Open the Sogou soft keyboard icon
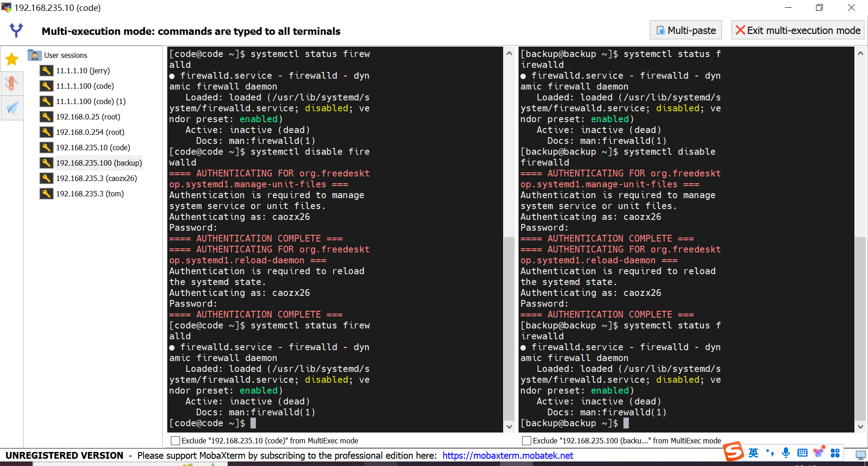Viewport: 868px width, 466px height. 802,453
